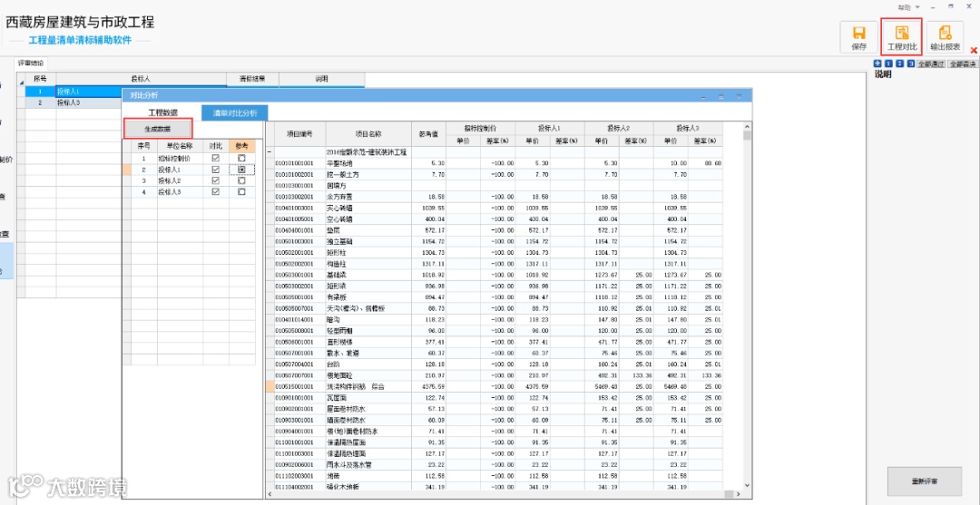Uncheck 对比 checkbox for 招标控制价
The height and width of the screenshot is (505, 980).
pyautogui.click(x=216, y=159)
